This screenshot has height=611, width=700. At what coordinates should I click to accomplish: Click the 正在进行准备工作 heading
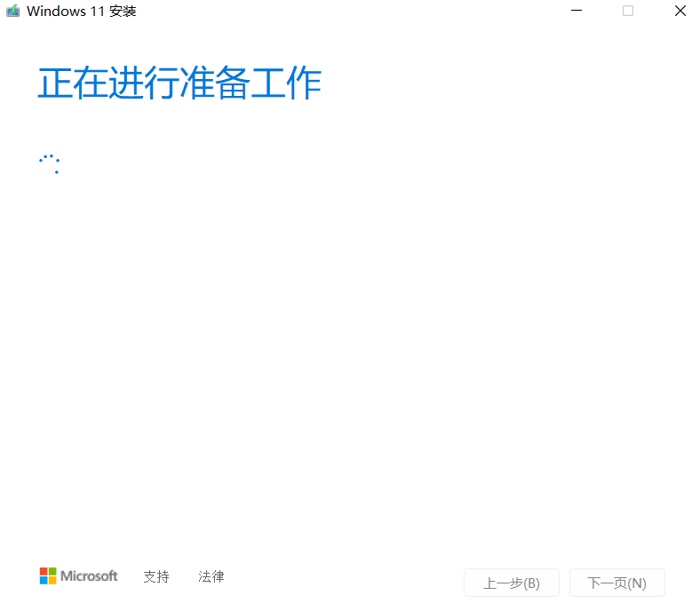click(x=179, y=83)
